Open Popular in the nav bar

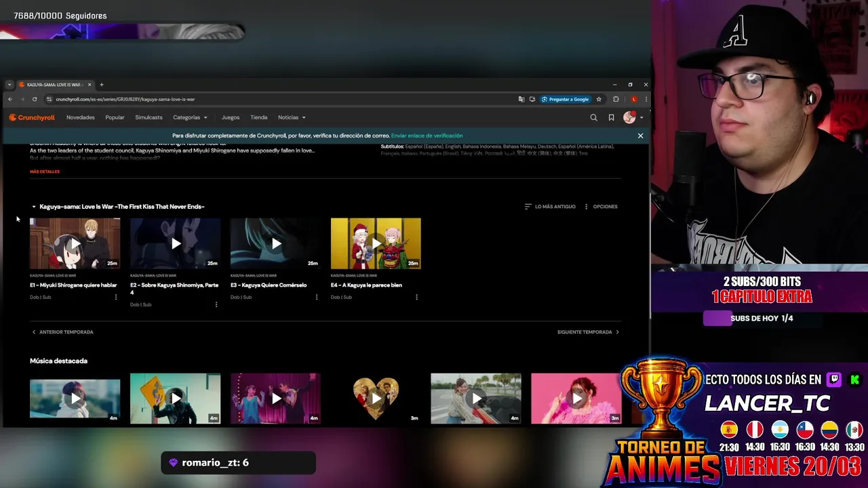pos(115,117)
